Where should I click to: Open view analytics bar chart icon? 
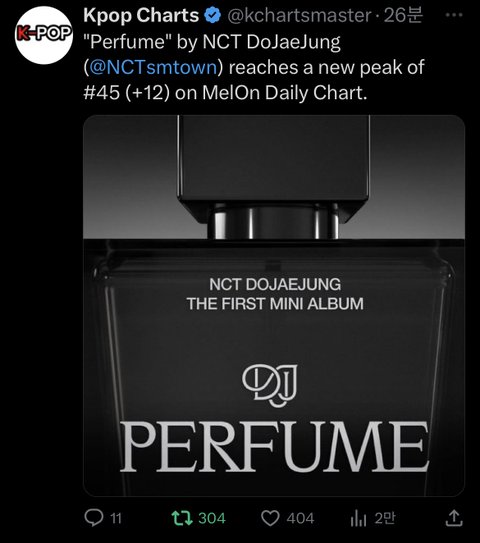point(358,519)
